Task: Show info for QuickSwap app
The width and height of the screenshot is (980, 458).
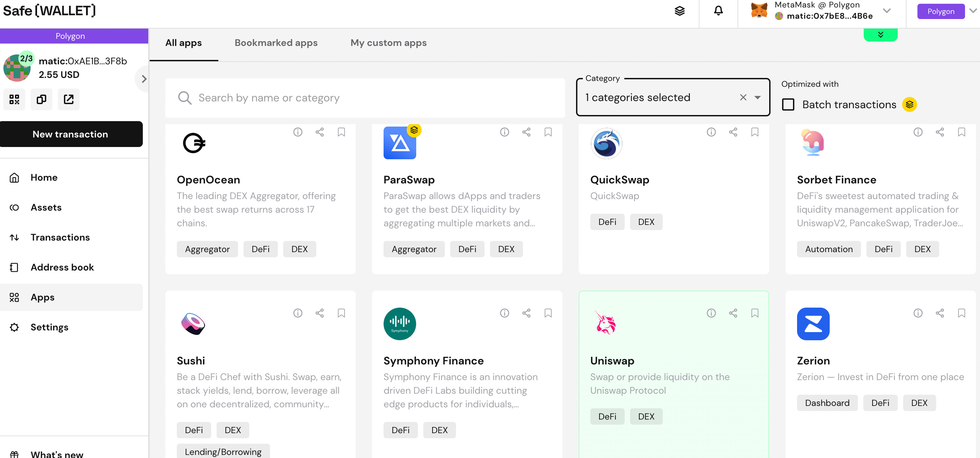Action: [x=711, y=132]
